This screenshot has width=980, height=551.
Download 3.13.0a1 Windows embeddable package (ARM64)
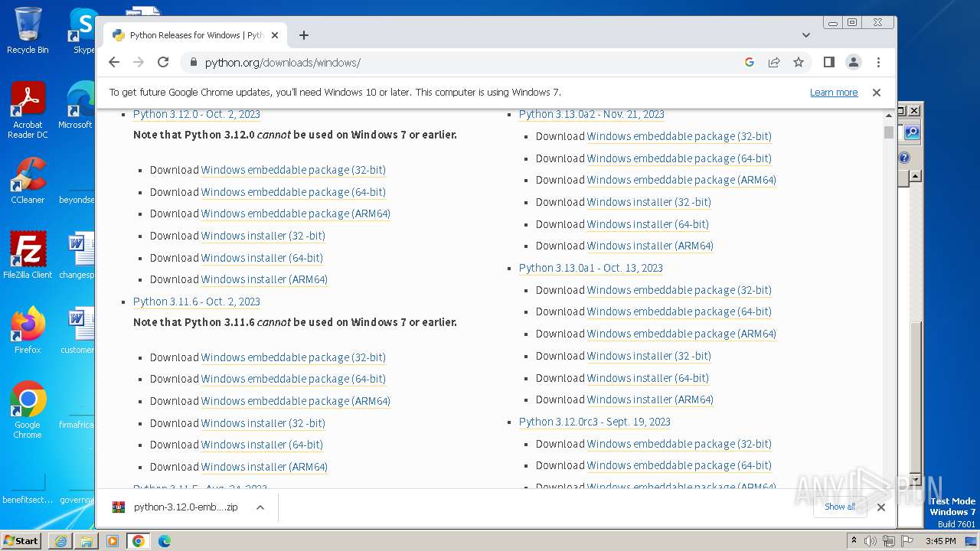coord(681,334)
